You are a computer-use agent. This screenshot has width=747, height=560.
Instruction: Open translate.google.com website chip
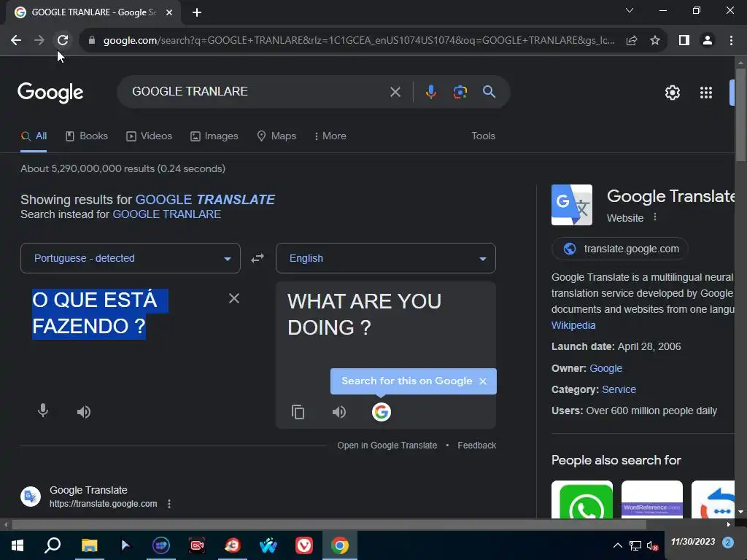tap(620, 249)
